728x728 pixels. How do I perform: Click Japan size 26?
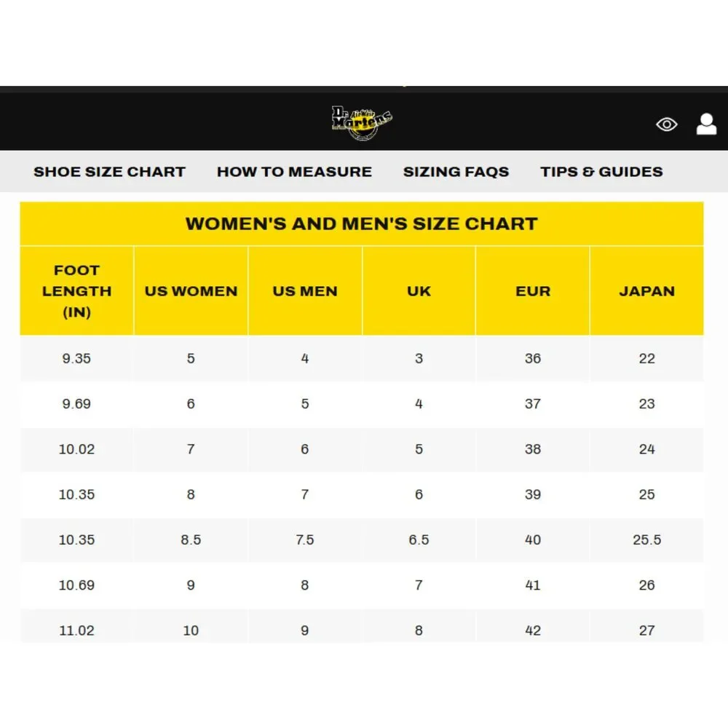coord(646,585)
